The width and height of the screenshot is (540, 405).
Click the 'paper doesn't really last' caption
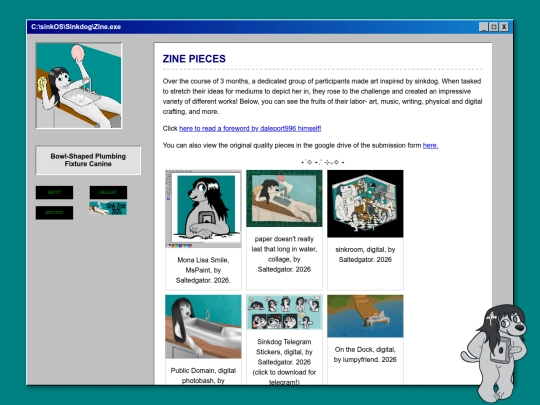[x=284, y=254]
